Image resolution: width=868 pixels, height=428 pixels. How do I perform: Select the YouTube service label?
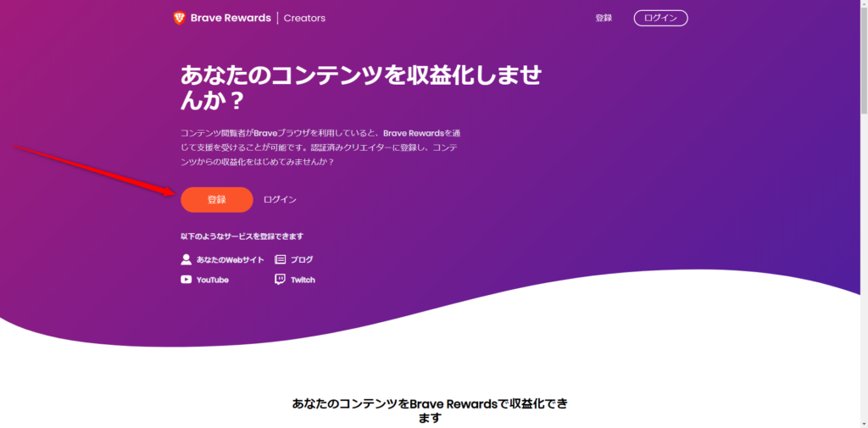point(213,280)
